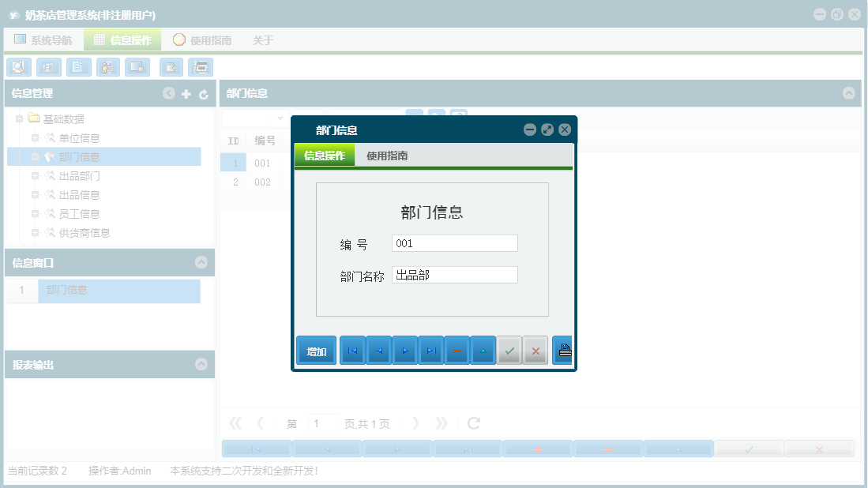Collapse the 信息窗口 panel
The width and height of the screenshot is (868, 488).
203,262
